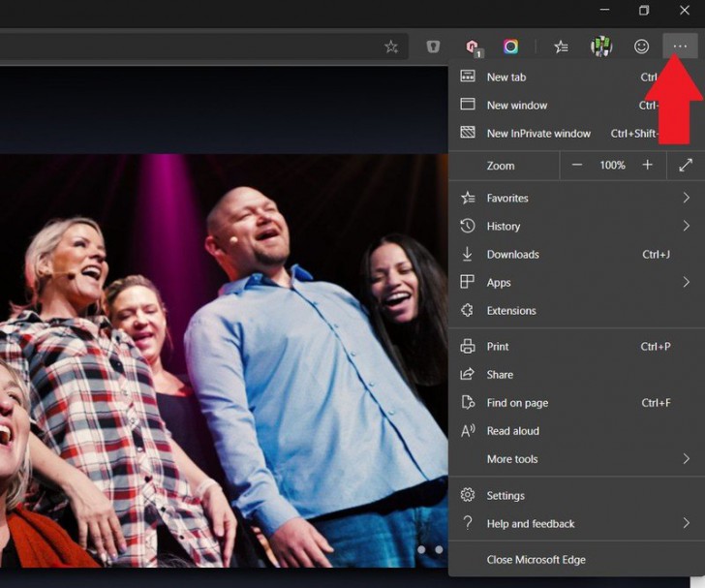Open Help and feedback entry
705x588 pixels.
pyautogui.click(x=576, y=524)
